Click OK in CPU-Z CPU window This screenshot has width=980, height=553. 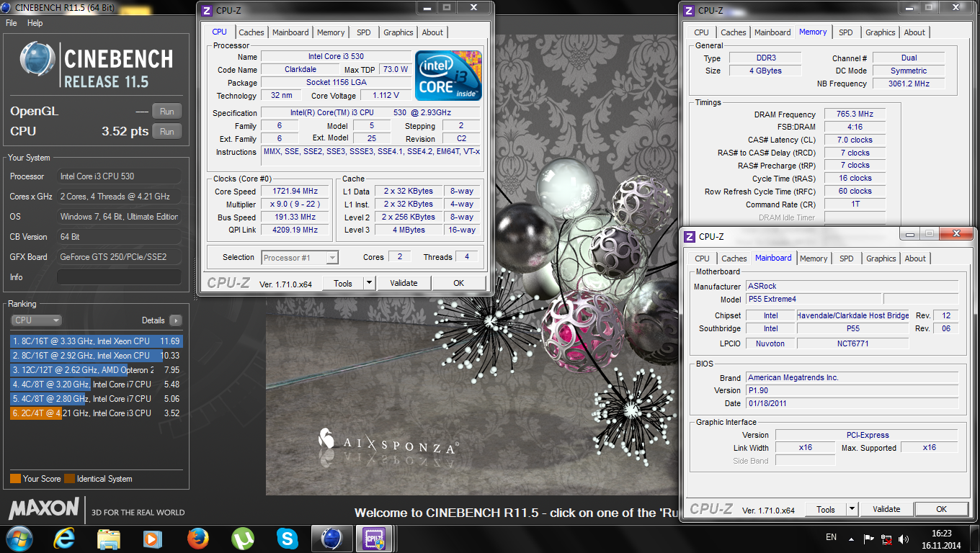point(459,283)
